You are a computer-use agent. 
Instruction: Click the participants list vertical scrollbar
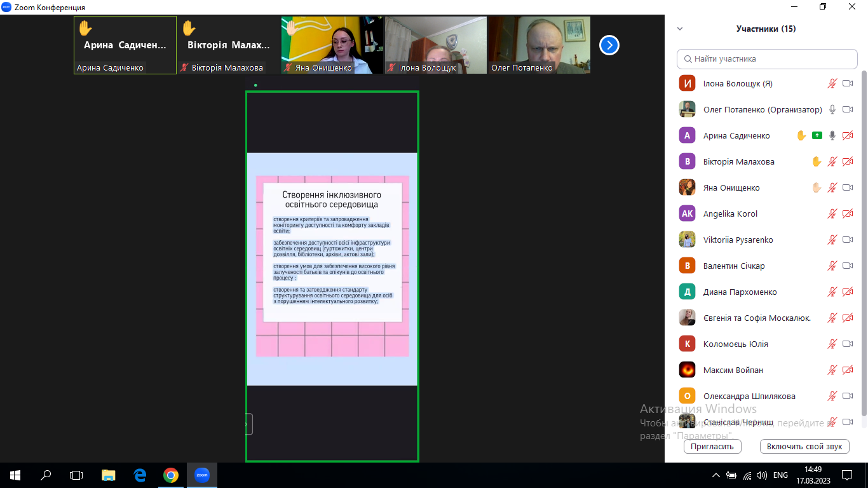(863, 241)
